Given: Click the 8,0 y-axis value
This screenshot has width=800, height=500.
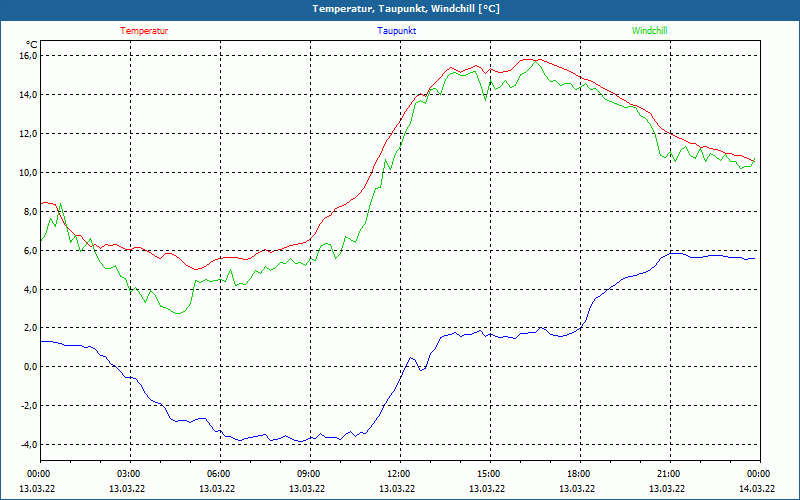Looking at the screenshot, I should point(30,211).
